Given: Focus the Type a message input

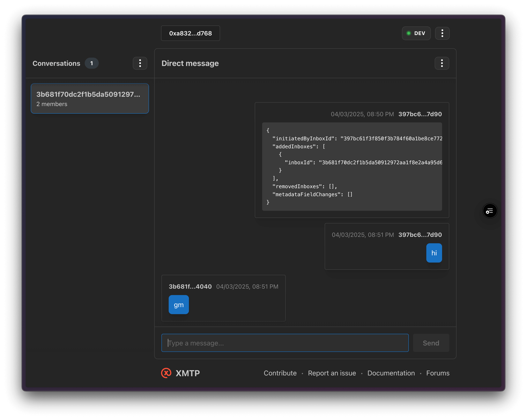Looking at the screenshot, I should (285, 343).
